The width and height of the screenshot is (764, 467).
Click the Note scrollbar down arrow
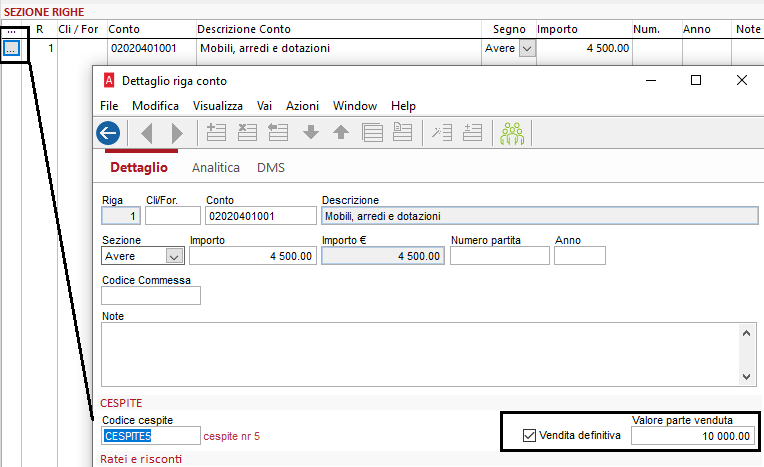tap(746, 376)
